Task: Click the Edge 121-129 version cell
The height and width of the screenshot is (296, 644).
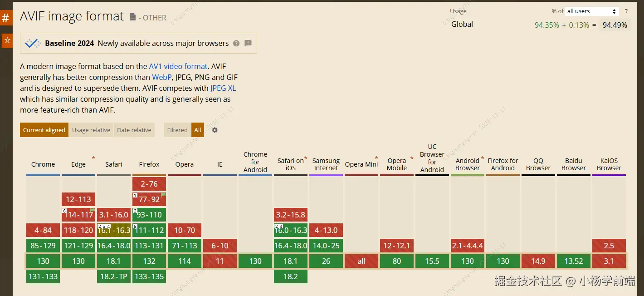Action: pos(78,246)
